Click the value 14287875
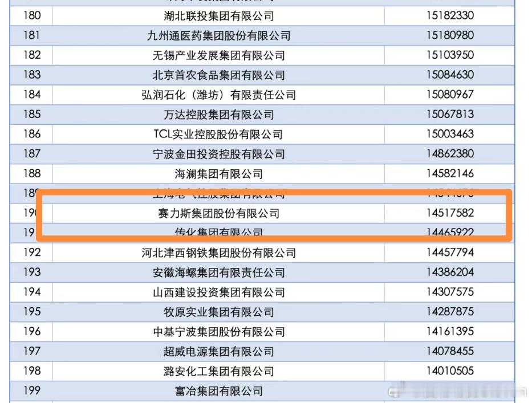Image resolution: width=532 pixels, height=403 pixels. click(x=450, y=311)
